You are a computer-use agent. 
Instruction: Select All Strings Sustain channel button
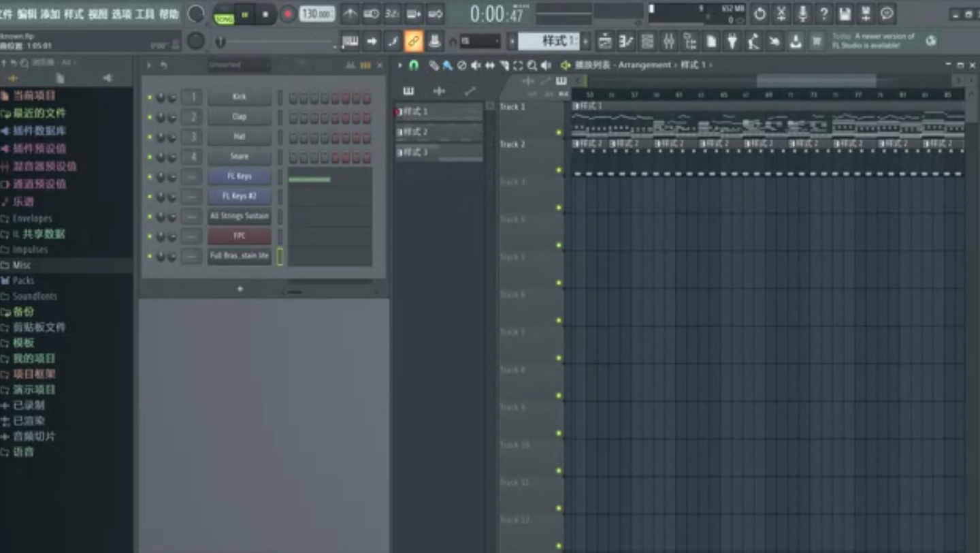coord(240,216)
